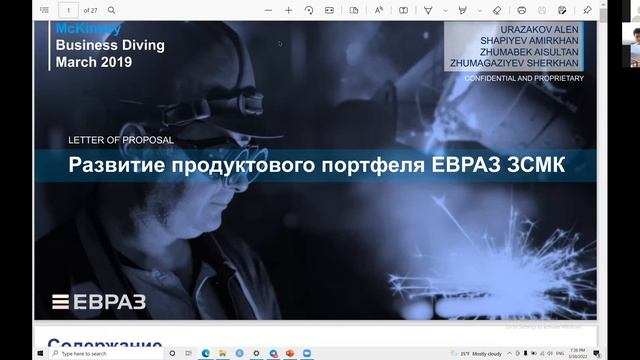Click the two-page book icon
The width and height of the screenshot is (640, 360).
(403, 10)
